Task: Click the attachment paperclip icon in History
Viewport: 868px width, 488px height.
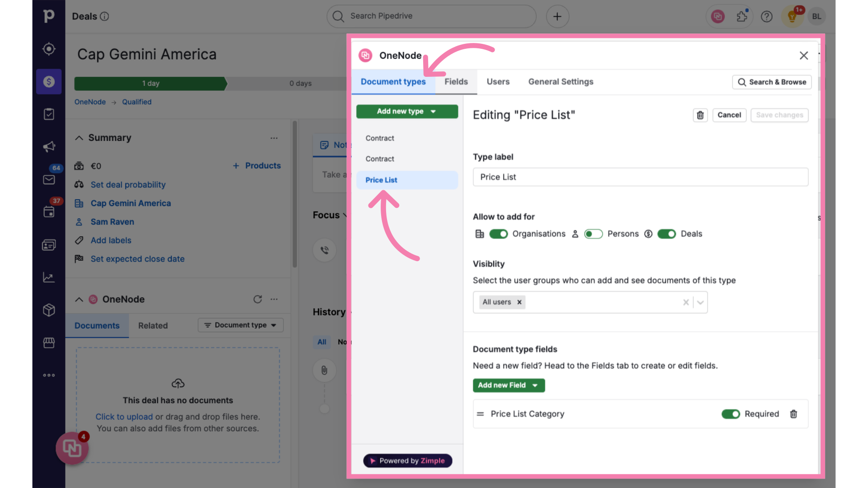Action: 325,371
